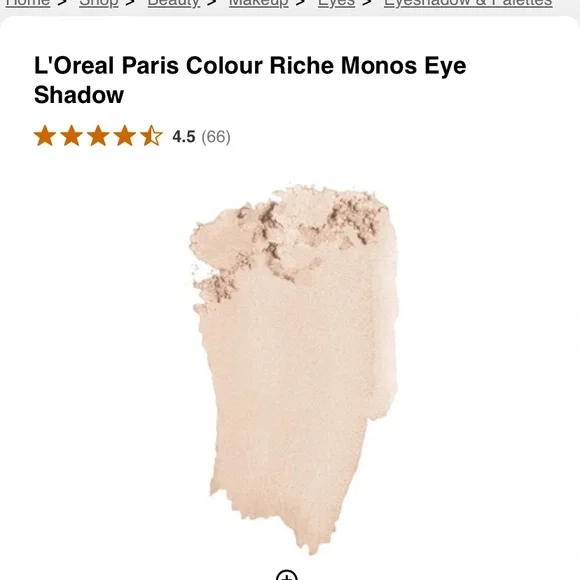
Task: Click the first orange rating star
Action: click(45, 136)
